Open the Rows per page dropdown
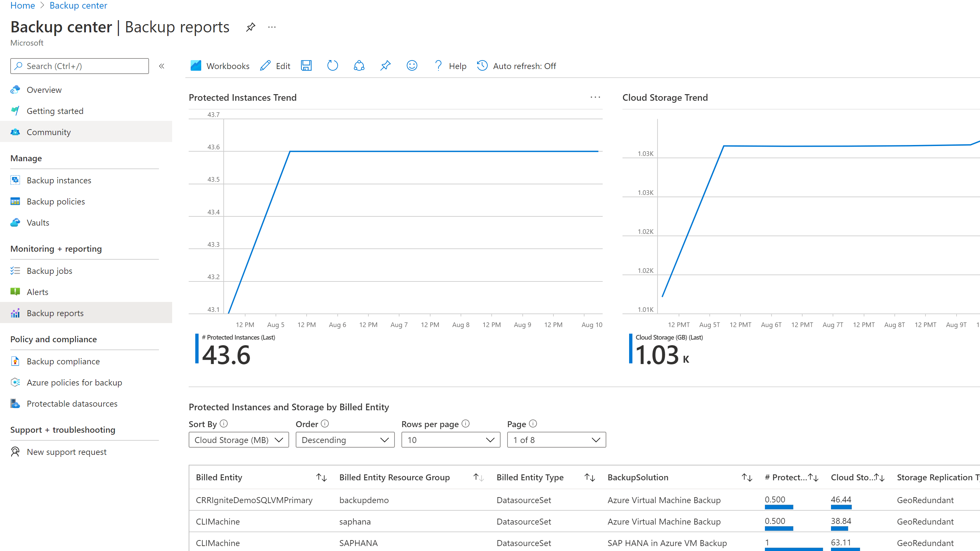Viewport: 980px width, 551px height. coord(450,440)
